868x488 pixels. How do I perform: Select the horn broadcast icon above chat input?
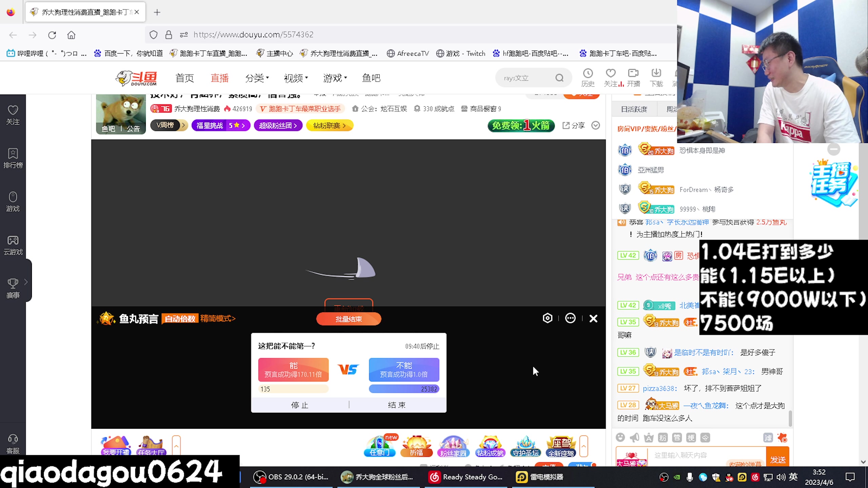pyautogui.click(x=635, y=438)
